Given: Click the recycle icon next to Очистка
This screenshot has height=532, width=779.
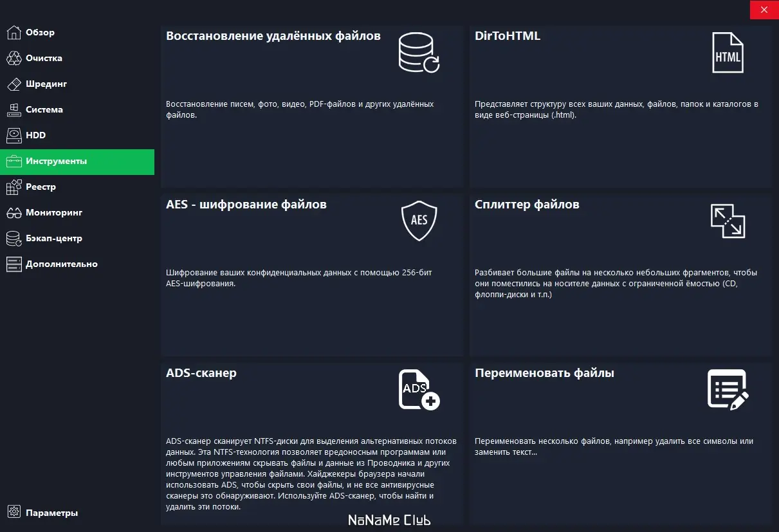Looking at the screenshot, I should click(14, 58).
